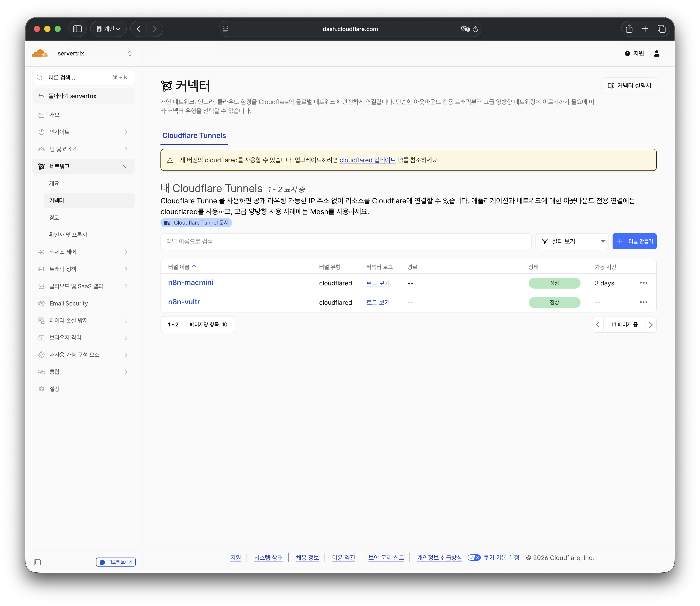Click the 빠른 검색 quick search box
Screen dimensions: 700x606
[83, 78]
